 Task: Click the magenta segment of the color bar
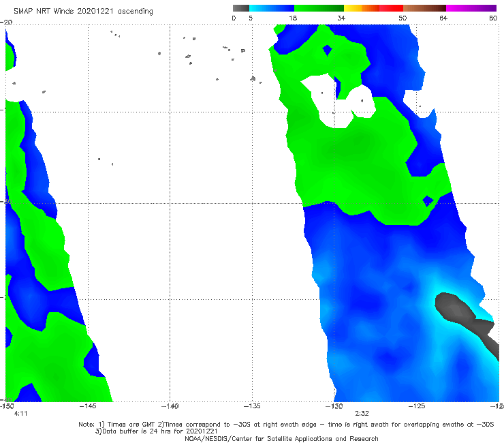coord(471,8)
